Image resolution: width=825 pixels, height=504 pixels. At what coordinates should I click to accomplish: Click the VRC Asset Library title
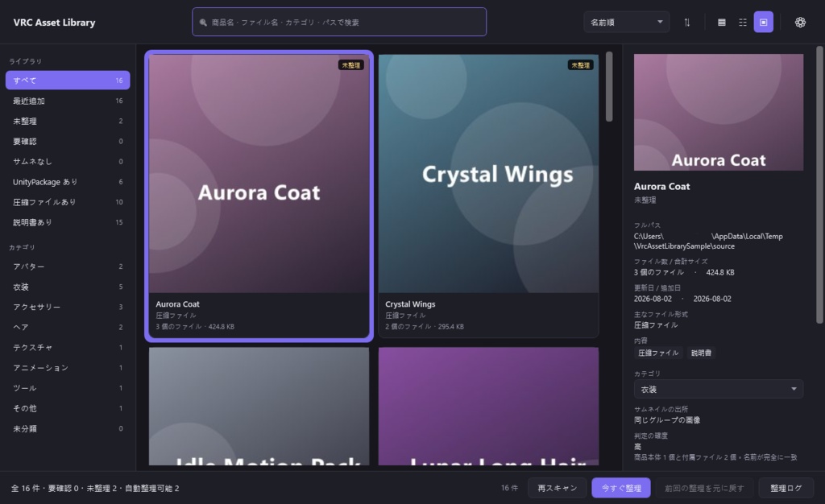click(x=54, y=23)
